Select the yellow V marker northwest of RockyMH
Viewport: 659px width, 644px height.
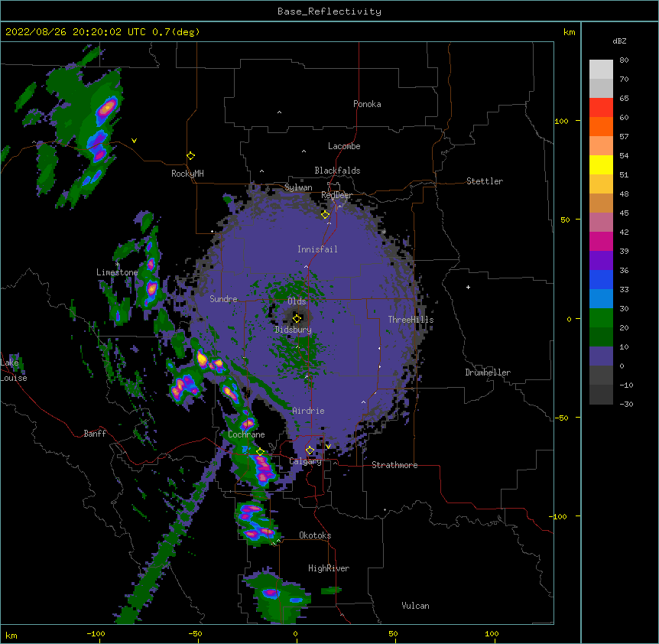[134, 141]
